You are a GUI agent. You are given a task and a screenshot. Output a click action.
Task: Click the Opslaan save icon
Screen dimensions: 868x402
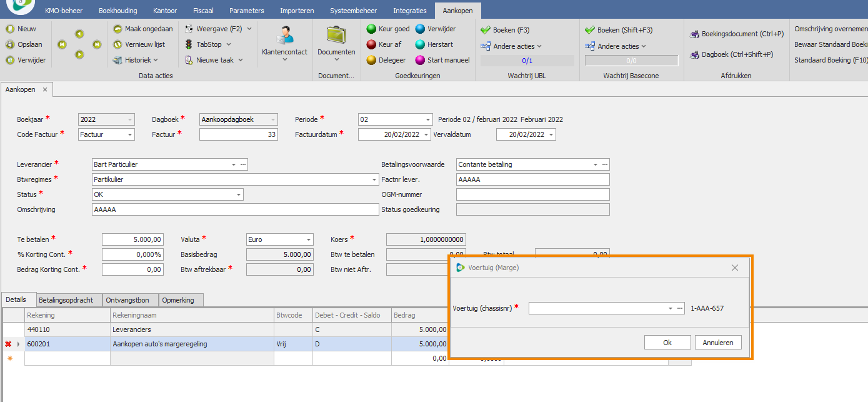tap(10, 44)
